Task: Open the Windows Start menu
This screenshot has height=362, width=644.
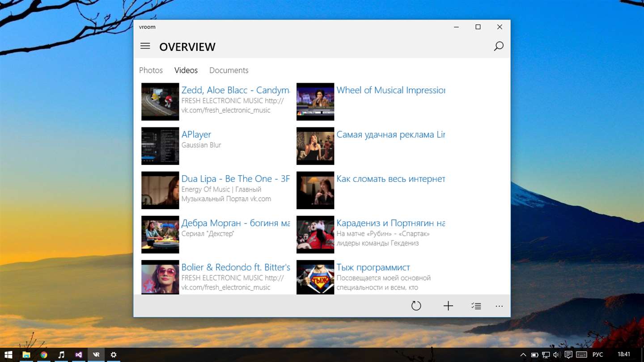Action: click(x=8, y=355)
